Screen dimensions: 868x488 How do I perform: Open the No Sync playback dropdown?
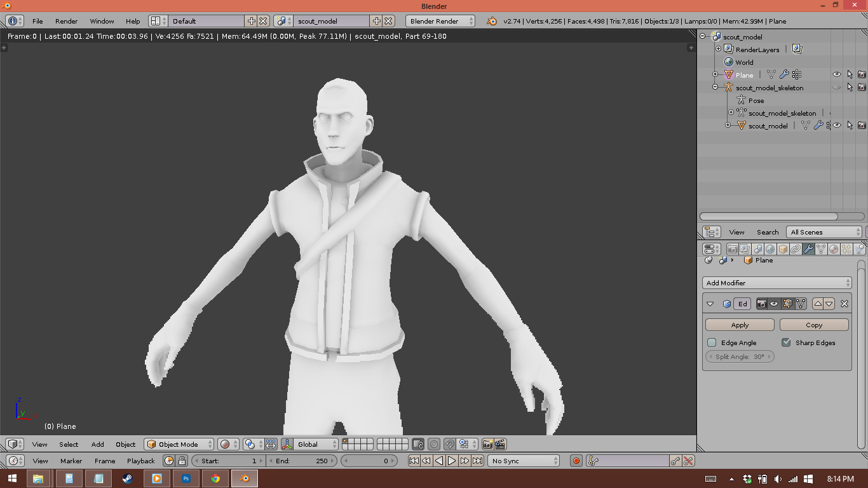click(x=524, y=461)
